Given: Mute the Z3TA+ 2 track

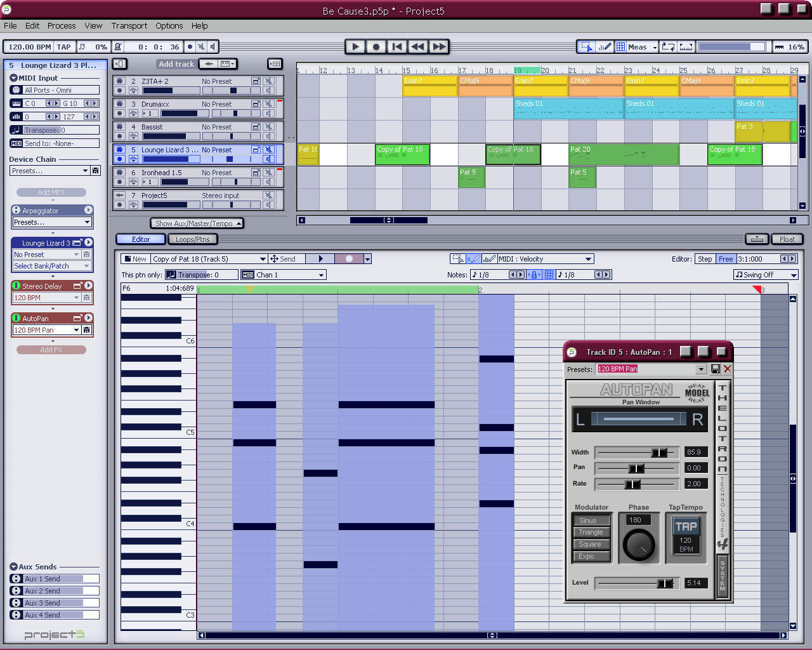Looking at the screenshot, I should [269, 81].
